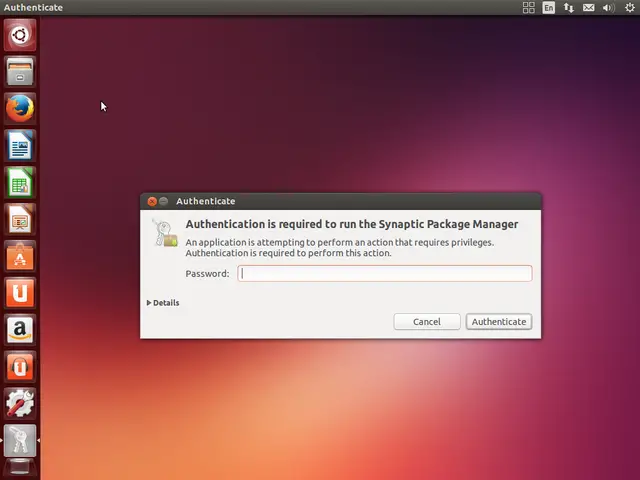Launch Ubuntu Software Center
This screenshot has width=640, height=480.
point(20,256)
